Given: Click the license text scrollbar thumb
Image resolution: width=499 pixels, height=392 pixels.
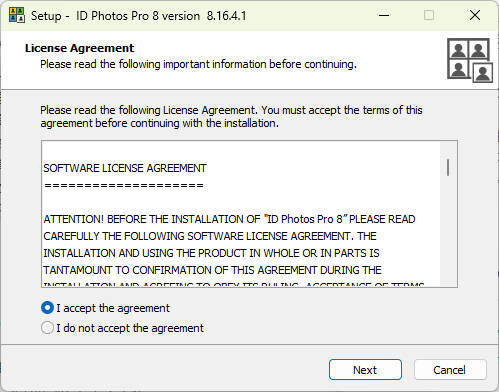Looking at the screenshot, I should point(448,168).
